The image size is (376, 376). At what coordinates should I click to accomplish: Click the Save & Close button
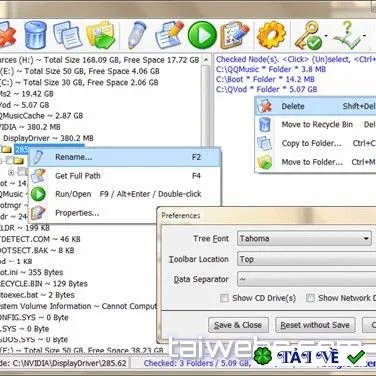(x=238, y=325)
